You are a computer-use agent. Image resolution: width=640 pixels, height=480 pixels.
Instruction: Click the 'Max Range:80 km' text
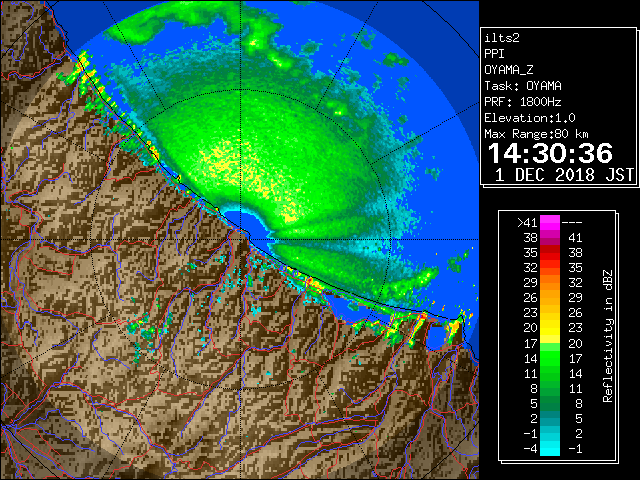[536, 134]
